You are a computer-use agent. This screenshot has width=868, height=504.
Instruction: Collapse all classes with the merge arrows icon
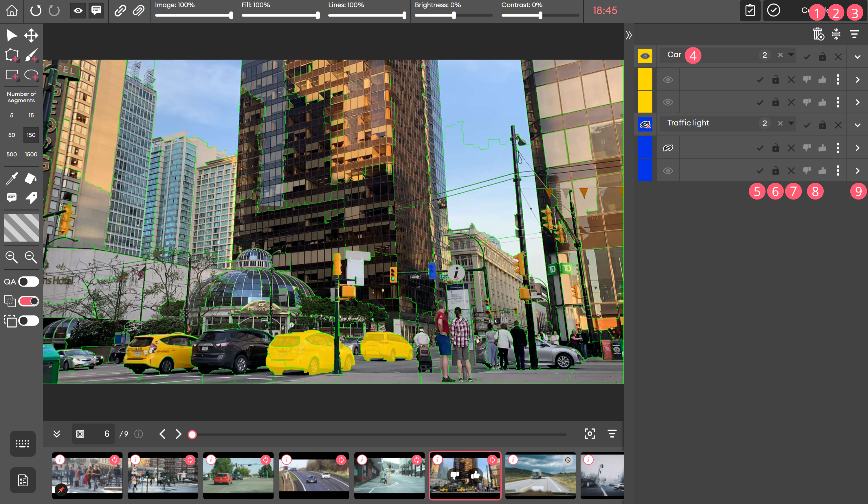pyautogui.click(x=836, y=34)
